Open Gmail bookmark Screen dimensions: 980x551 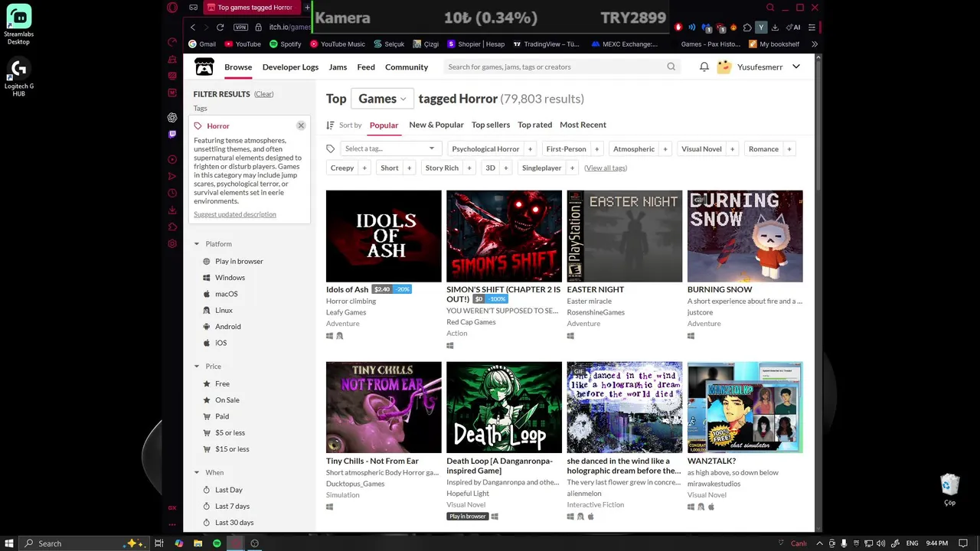[x=202, y=44]
